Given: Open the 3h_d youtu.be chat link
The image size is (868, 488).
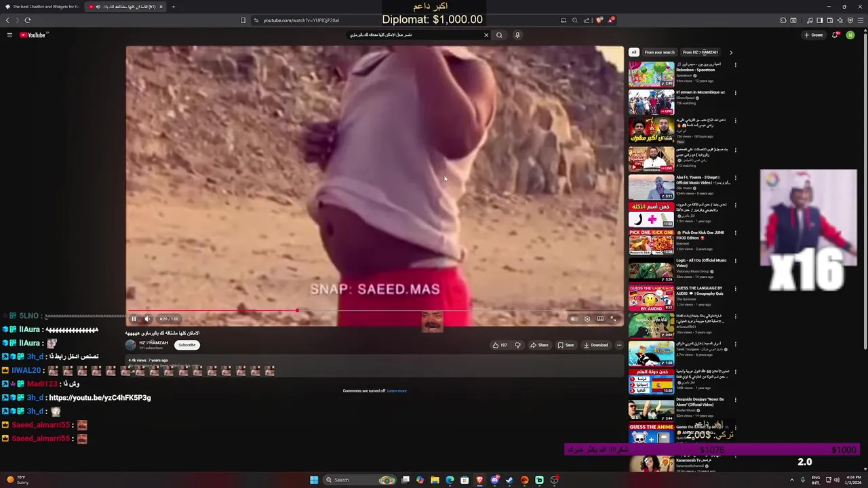Looking at the screenshot, I should (100, 398).
